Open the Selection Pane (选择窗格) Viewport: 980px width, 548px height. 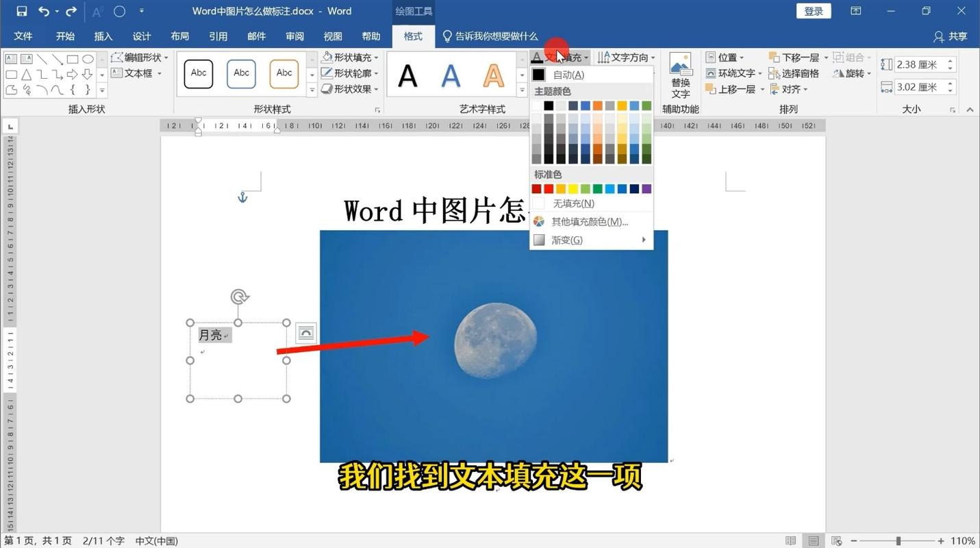[x=794, y=73]
